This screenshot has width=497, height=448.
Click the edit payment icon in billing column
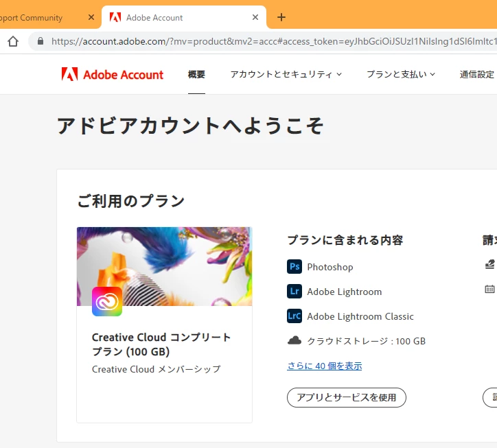pos(490,264)
